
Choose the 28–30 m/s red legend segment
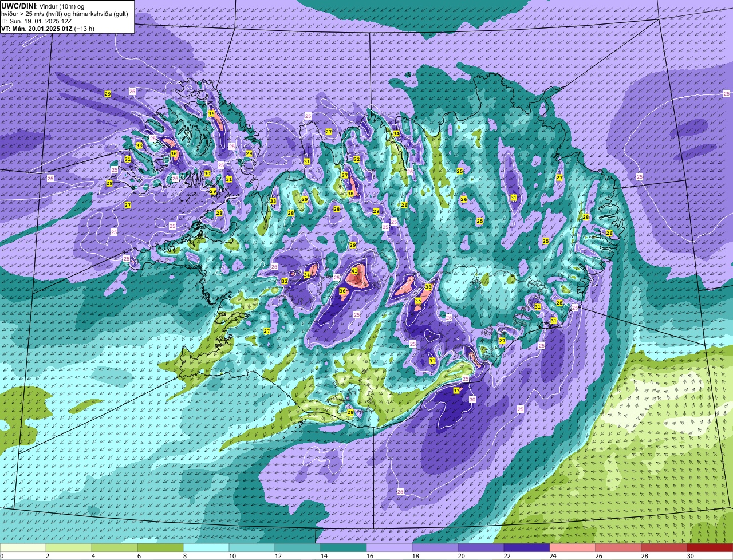click(x=664, y=548)
